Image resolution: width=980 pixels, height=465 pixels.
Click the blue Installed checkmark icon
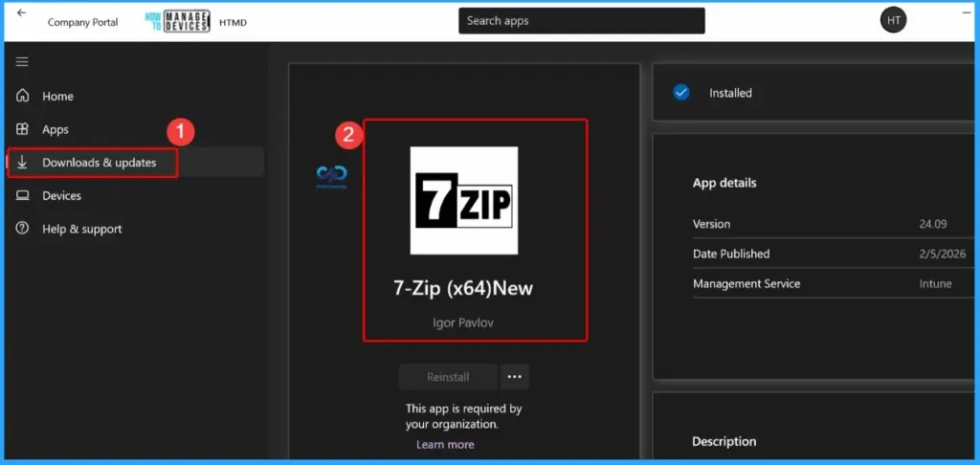tap(681, 93)
